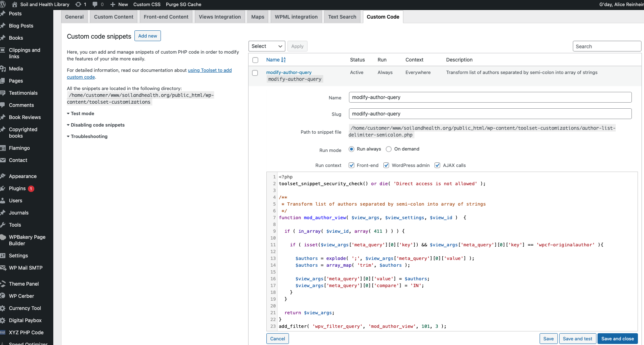This screenshot has height=345, width=644.
Task: Toggle the AJAX calls checkbox
Action: pyautogui.click(x=437, y=165)
